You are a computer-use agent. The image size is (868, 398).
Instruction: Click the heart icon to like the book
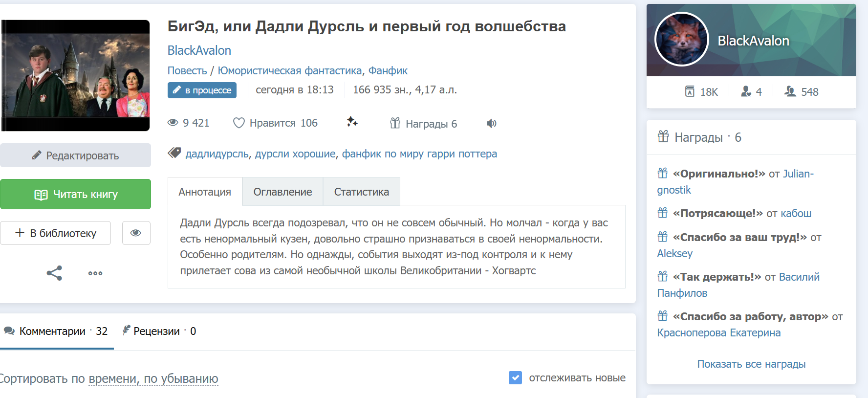[x=239, y=123]
